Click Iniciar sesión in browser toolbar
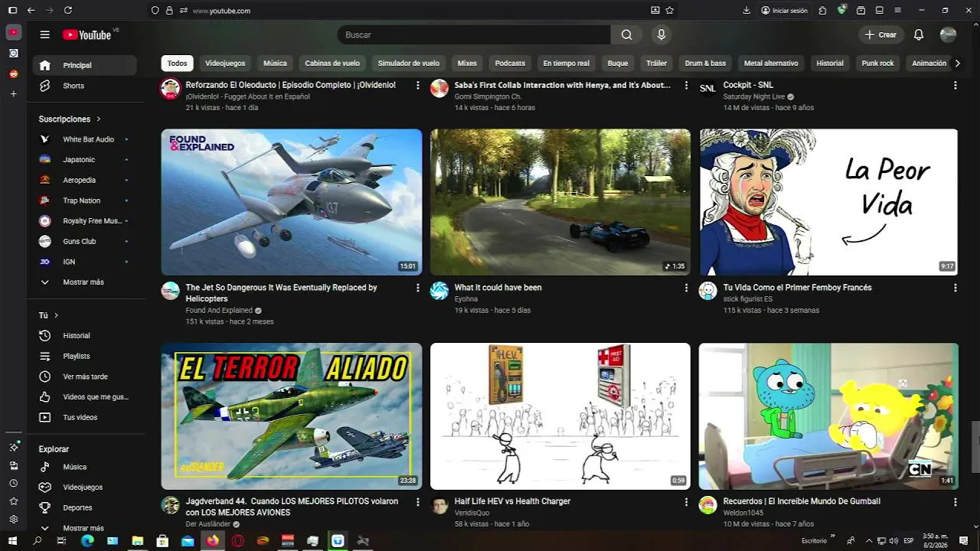The image size is (980, 551). coord(784,11)
